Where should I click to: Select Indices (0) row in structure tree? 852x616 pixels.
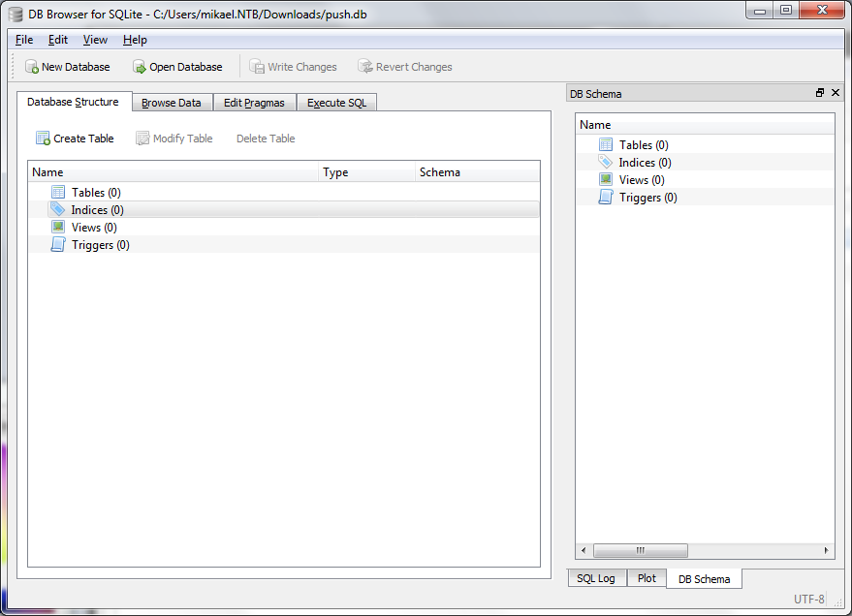[x=284, y=209]
